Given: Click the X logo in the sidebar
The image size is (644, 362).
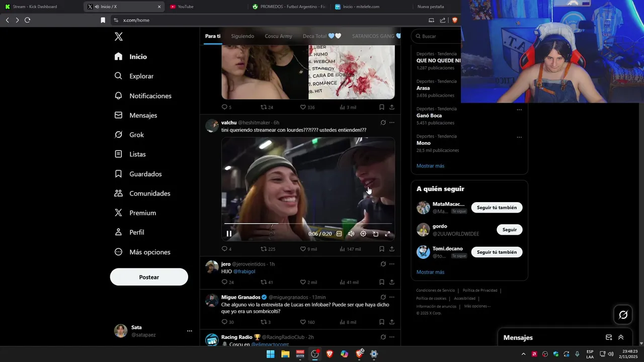Looking at the screenshot, I should pyautogui.click(x=119, y=36).
